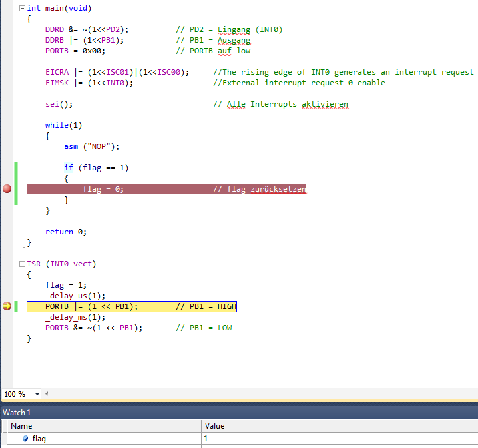
Task: Click the asm ("NOP"); line
Action: (91, 146)
